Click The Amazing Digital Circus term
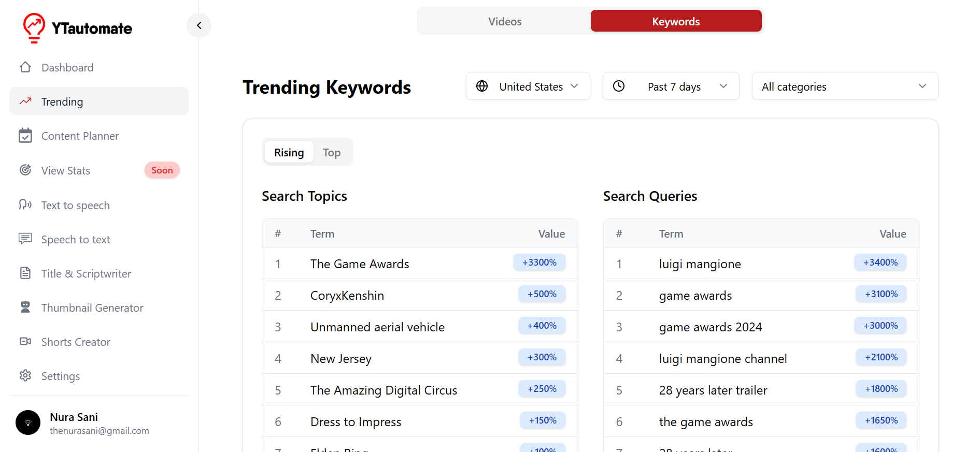The image size is (980, 452). [384, 390]
